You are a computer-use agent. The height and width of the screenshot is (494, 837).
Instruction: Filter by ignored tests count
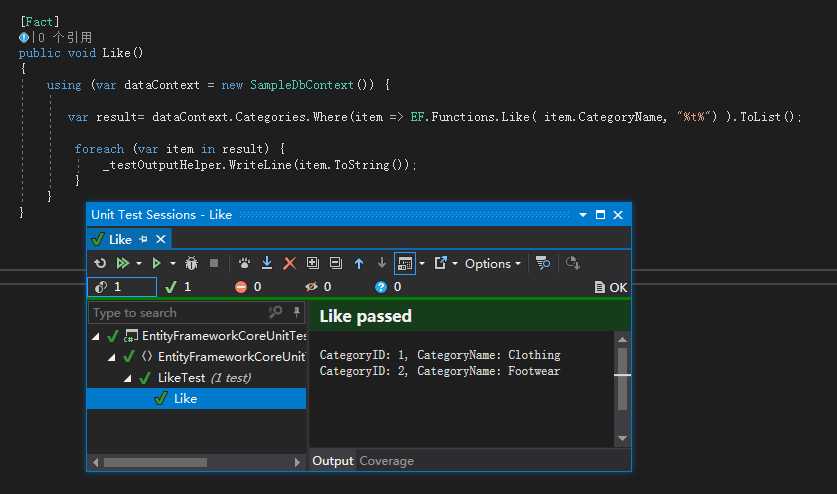click(318, 287)
